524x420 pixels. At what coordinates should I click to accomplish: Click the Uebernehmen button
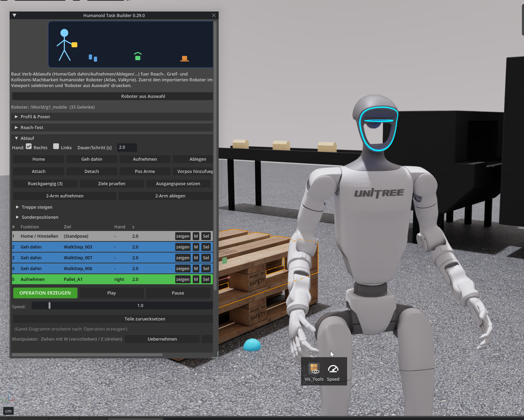coord(162,339)
